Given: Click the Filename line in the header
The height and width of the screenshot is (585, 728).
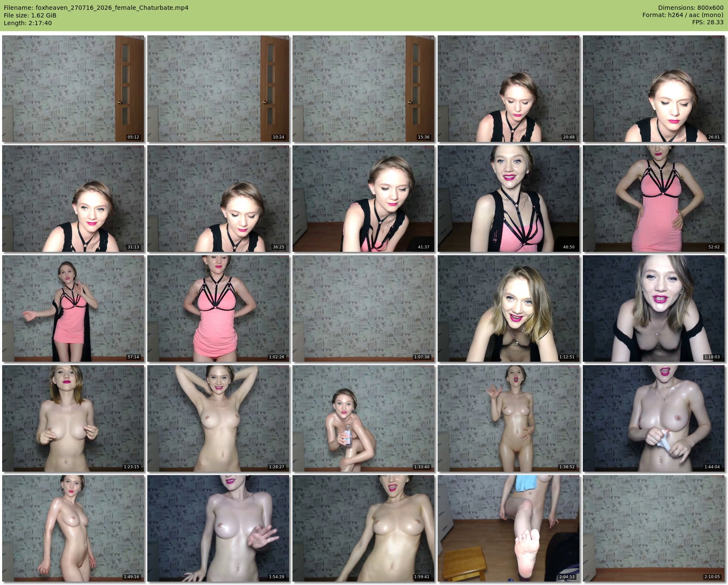Looking at the screenshot, I should coord(96,8).
